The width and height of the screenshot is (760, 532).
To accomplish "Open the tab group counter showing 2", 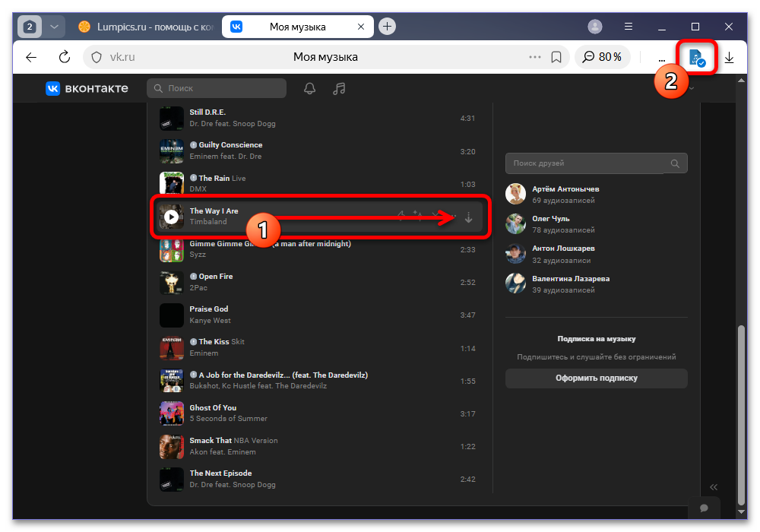I will [x=30, y=27].
